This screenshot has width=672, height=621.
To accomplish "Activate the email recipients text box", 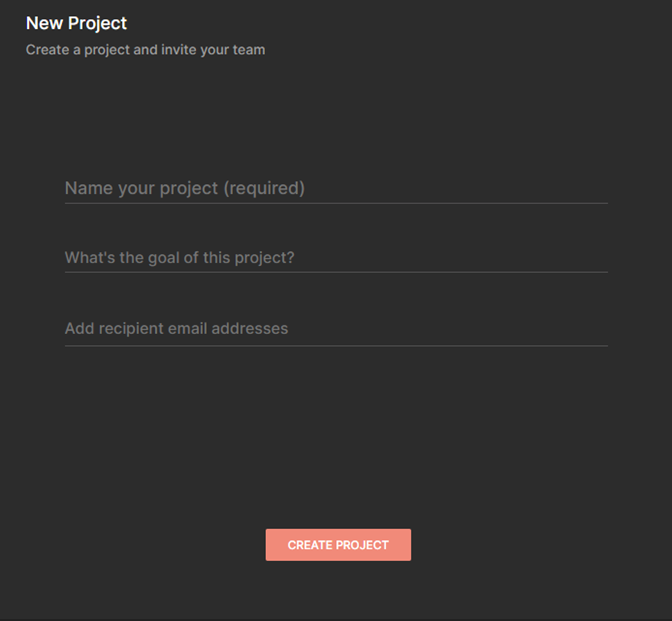I will [x=336, y=329].
